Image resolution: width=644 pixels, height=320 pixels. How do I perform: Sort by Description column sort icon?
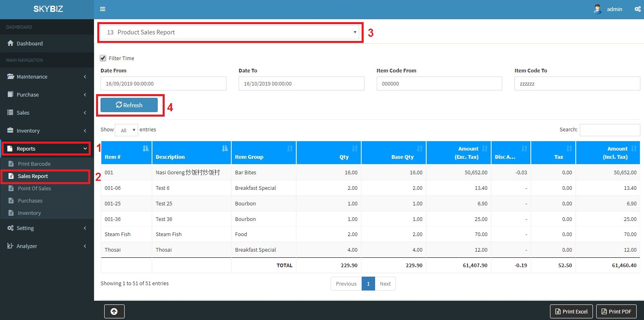(225, 149)
